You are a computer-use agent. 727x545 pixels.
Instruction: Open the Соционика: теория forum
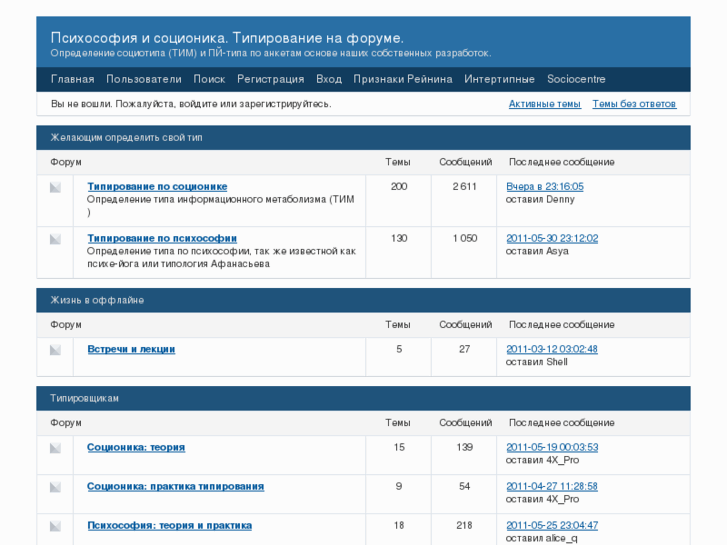[x=136, y=447]
